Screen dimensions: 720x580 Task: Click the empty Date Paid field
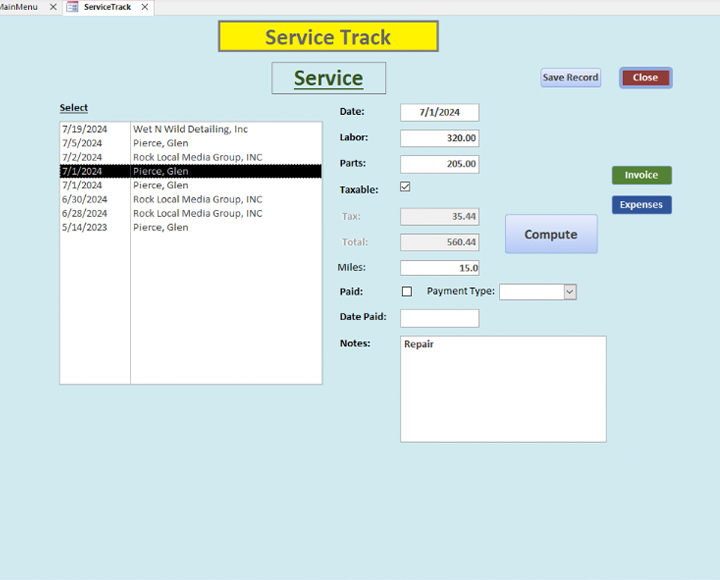coord(439,318)
